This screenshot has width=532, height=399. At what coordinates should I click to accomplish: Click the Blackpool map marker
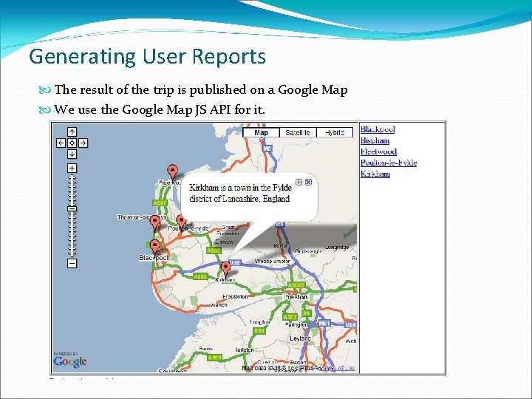154,248
